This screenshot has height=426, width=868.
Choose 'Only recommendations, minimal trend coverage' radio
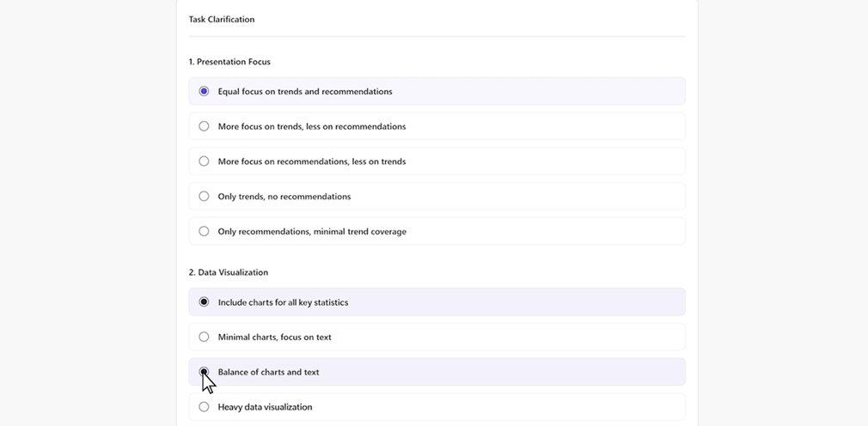(204, 231)
